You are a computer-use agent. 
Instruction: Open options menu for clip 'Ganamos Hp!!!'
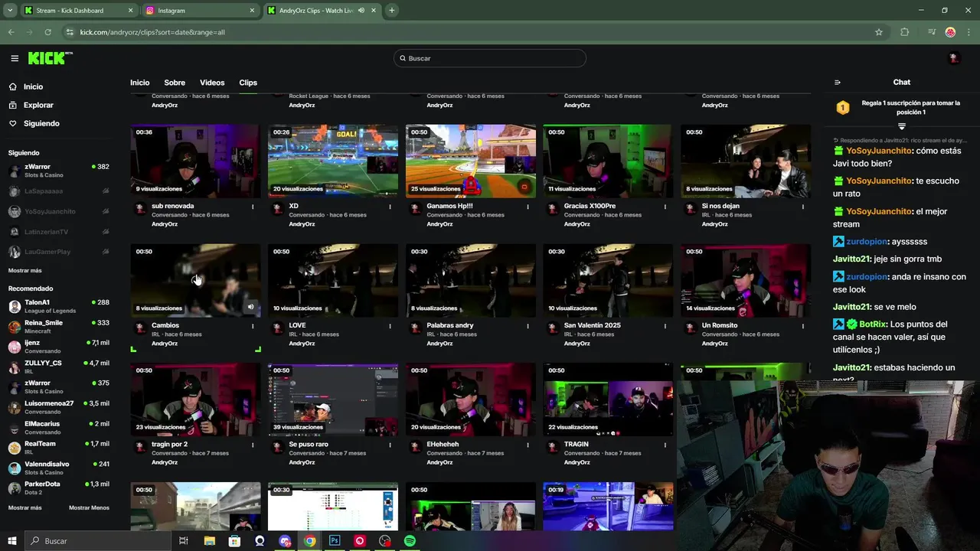pyautogui.click(x=528, y=207)
